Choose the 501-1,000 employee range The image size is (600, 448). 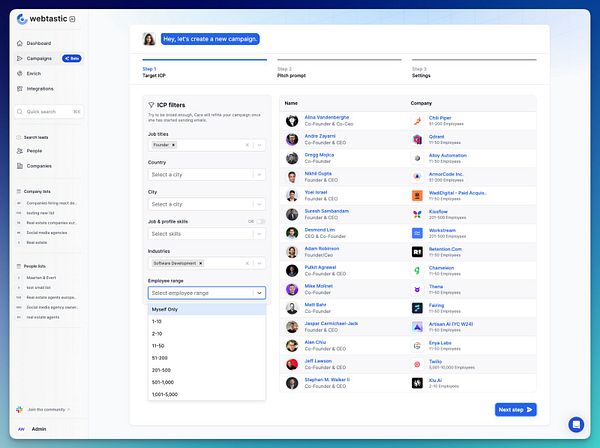click(207, 382)
